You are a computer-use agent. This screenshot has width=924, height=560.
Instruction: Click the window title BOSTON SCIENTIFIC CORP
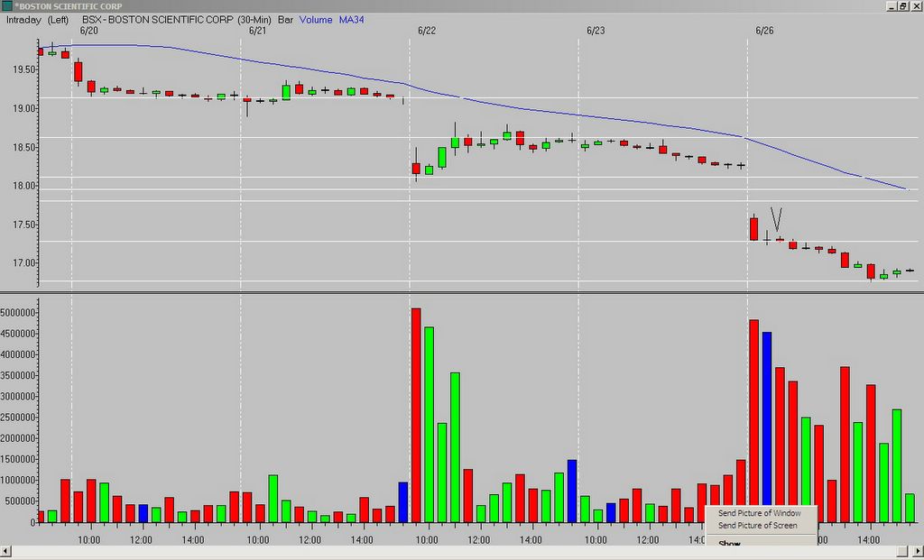(x=69, y=6)
